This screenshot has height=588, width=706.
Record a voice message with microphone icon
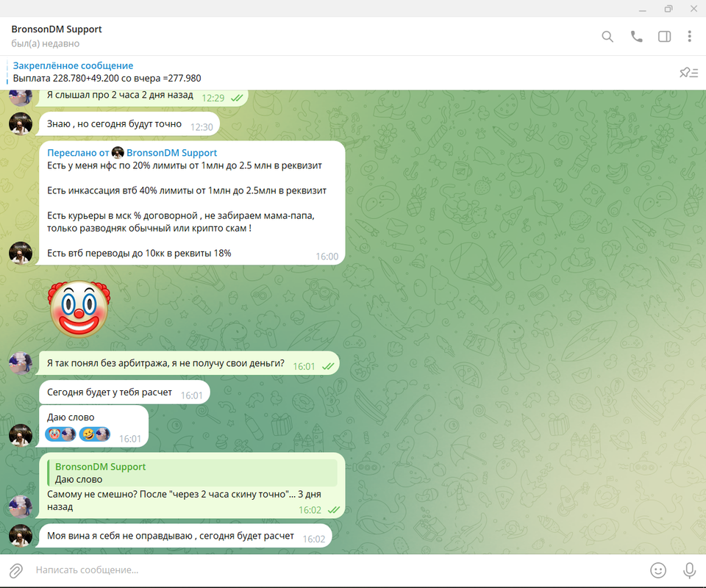[x=689, y=570]
